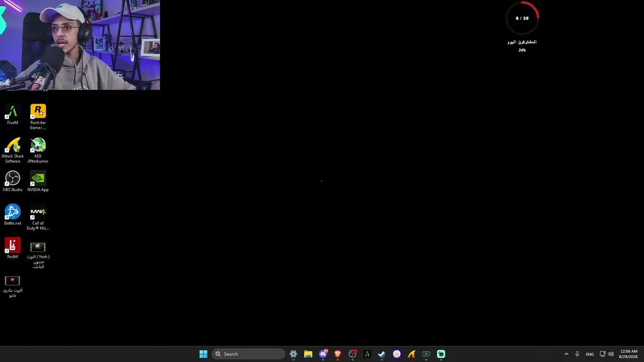The width and height of the screenshot is (644, 362).
Task: Click the 6 / 25 subscriber goal ring
Action: [522, 18]
